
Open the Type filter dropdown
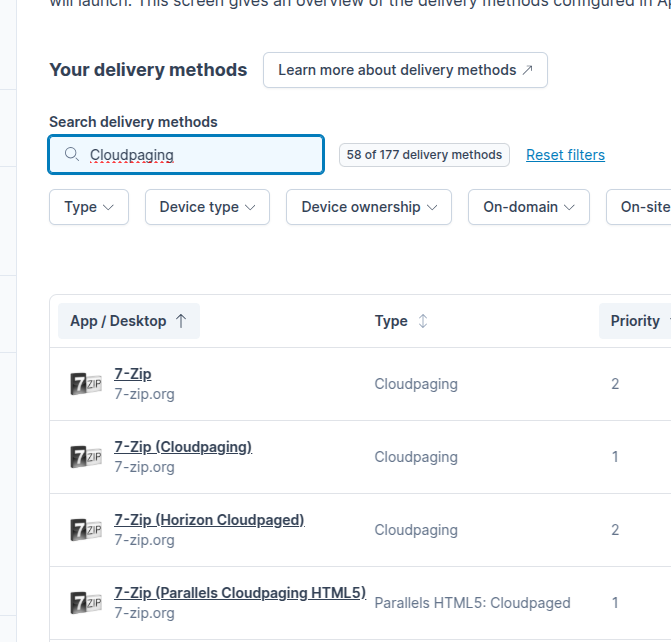89,207
